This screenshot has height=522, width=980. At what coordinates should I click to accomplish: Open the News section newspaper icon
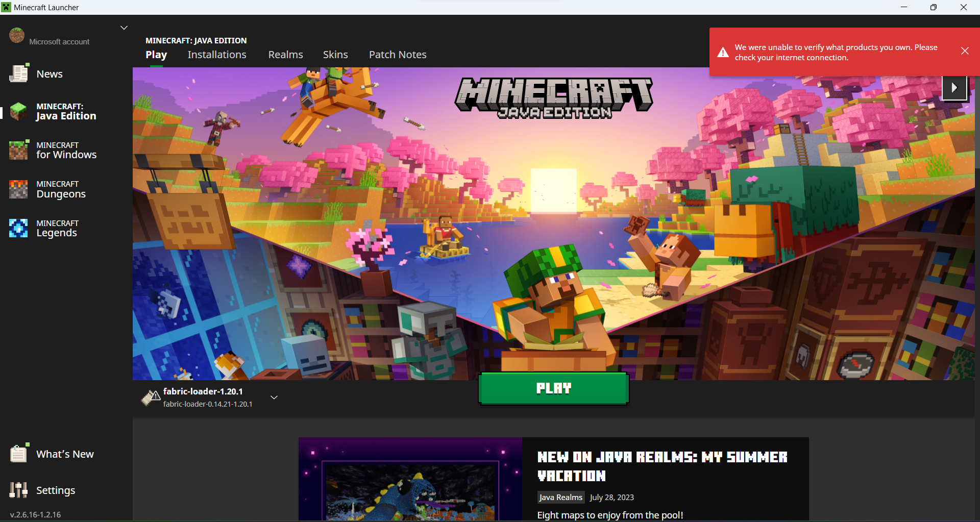(19, 74)
